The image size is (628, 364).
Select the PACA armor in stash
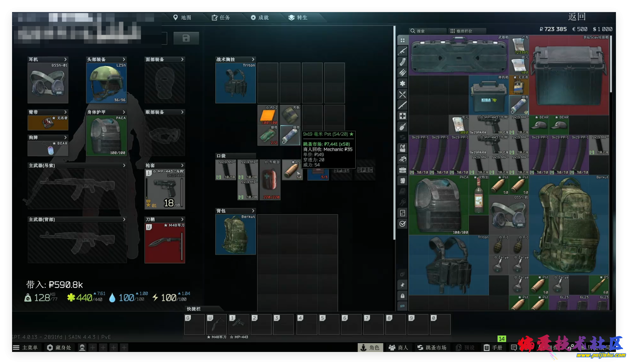coord(439,205)
